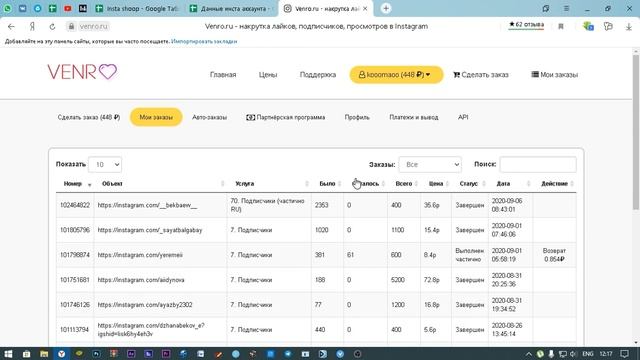Sort table by 'Всего' column
The height and width of the screenshot is (360, 640).
(404, 184)
